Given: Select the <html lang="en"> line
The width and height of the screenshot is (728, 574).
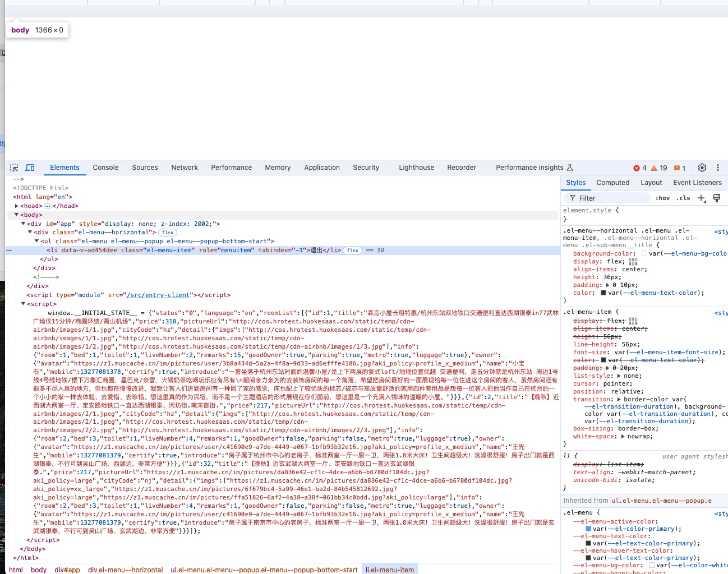Looking at the screenshot, I should click(43, 197).
